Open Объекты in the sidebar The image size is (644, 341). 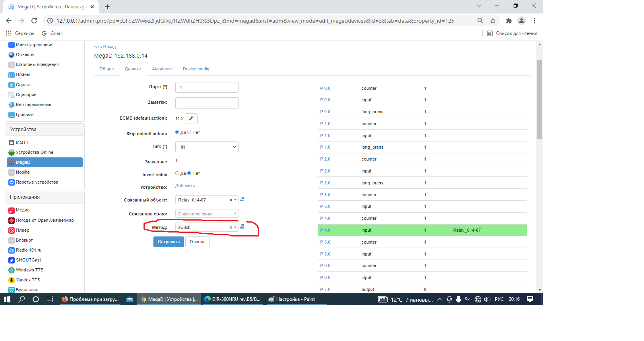(x=25, y=54)
